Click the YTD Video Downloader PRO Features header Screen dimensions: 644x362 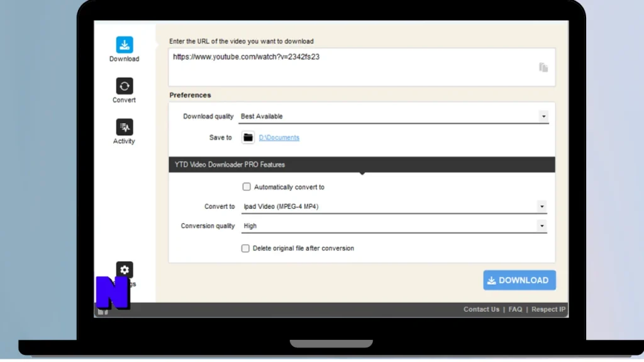click(x=362, y=165)
